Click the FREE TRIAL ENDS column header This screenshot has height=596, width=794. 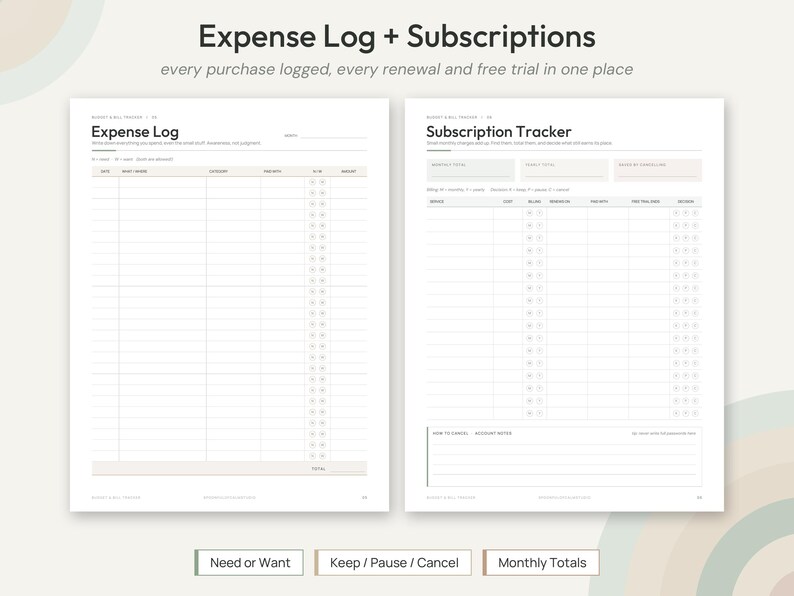click(x=646, y=202)
